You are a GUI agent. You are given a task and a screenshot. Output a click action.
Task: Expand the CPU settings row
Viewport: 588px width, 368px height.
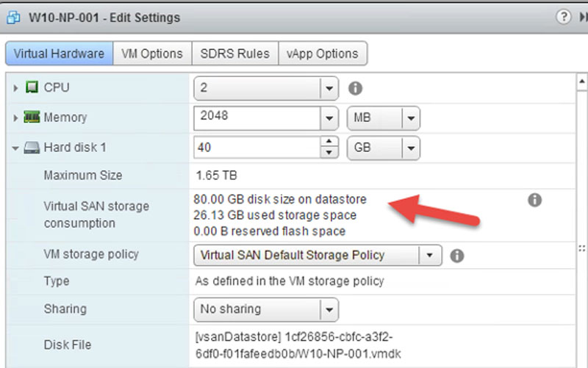pyautogui.click(x=16, y=88)
